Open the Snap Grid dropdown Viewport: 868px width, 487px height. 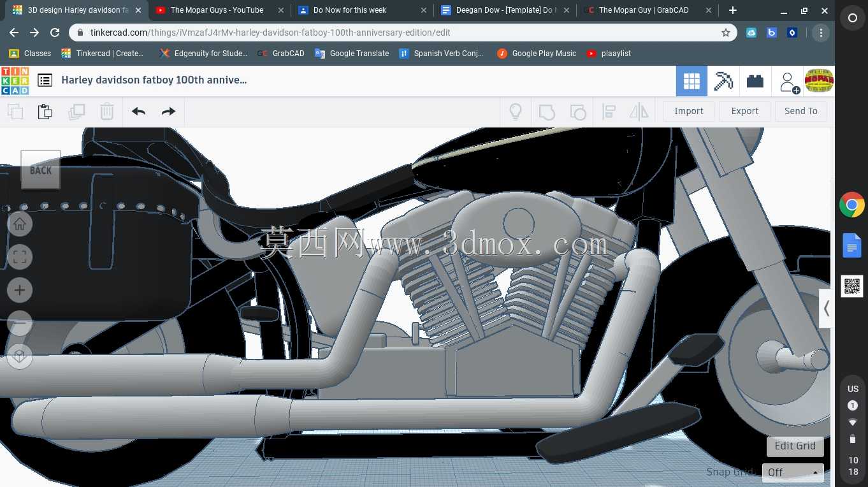793,472
